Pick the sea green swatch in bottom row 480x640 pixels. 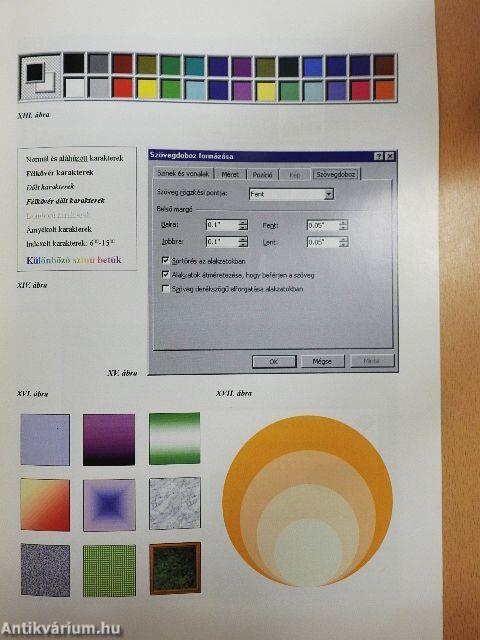(x=289, y=91)
